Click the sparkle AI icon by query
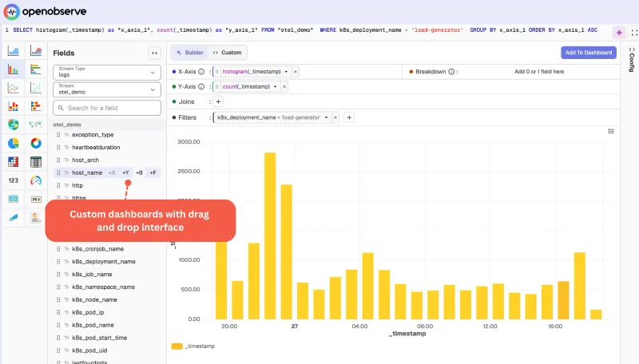 coord(619,33)
